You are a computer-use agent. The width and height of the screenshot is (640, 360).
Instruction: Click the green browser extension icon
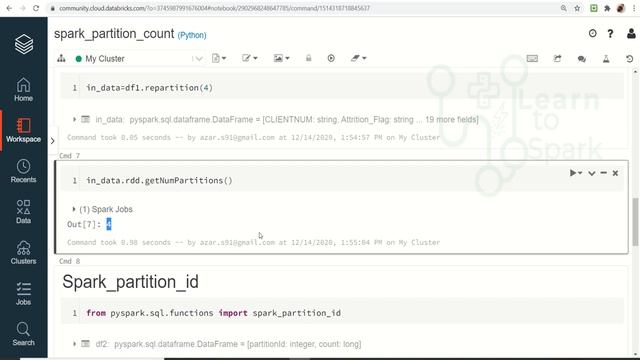[x=594, y=8]
